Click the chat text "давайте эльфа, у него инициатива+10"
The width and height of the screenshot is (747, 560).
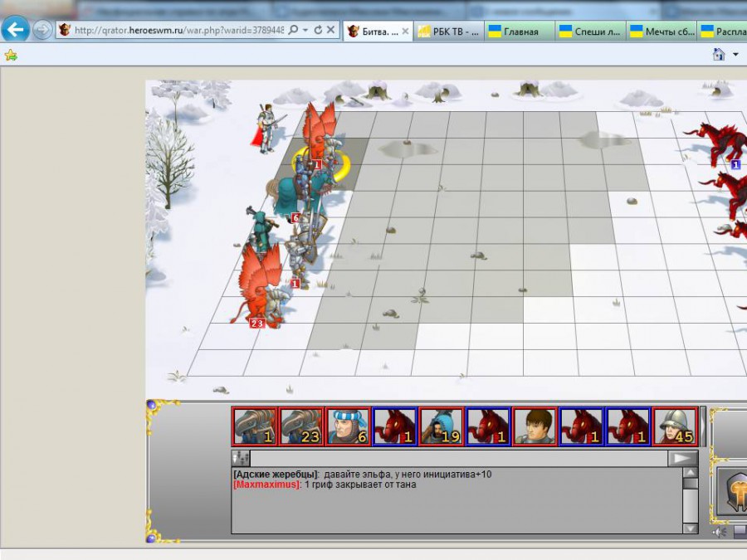(x=408, y=475)
